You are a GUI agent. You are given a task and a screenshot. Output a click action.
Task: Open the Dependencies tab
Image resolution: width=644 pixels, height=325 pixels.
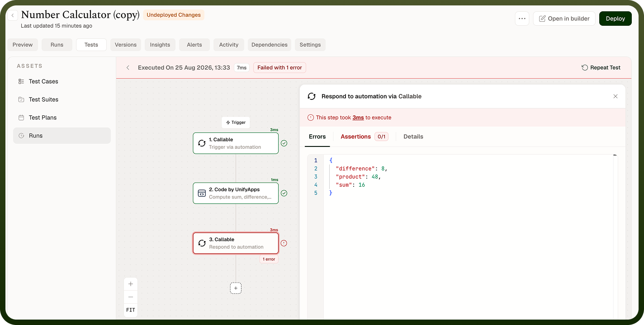[x=270, y=45]
